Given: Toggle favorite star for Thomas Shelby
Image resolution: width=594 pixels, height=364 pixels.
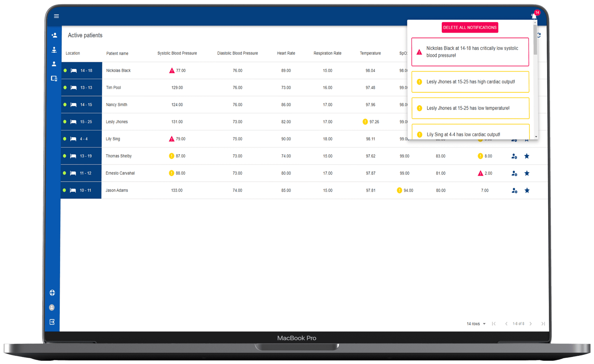Looking at the screenshot, I should click(x=527, y=156).
